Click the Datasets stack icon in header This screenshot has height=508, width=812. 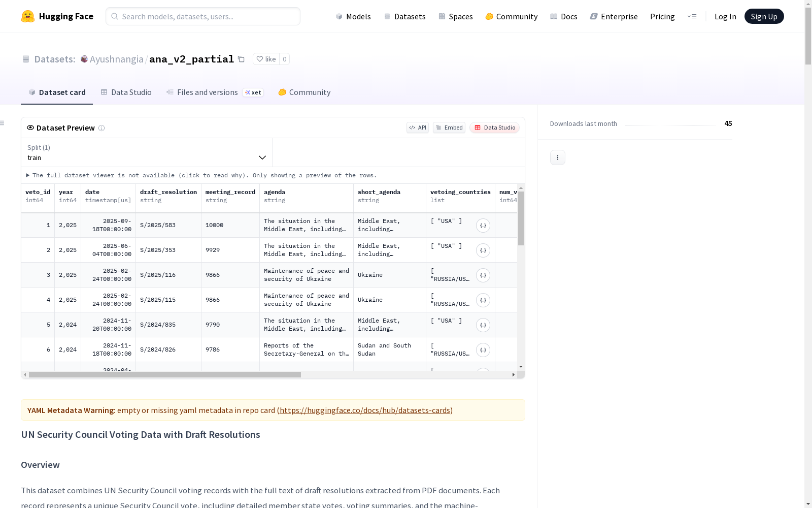[x=26, y=59]
